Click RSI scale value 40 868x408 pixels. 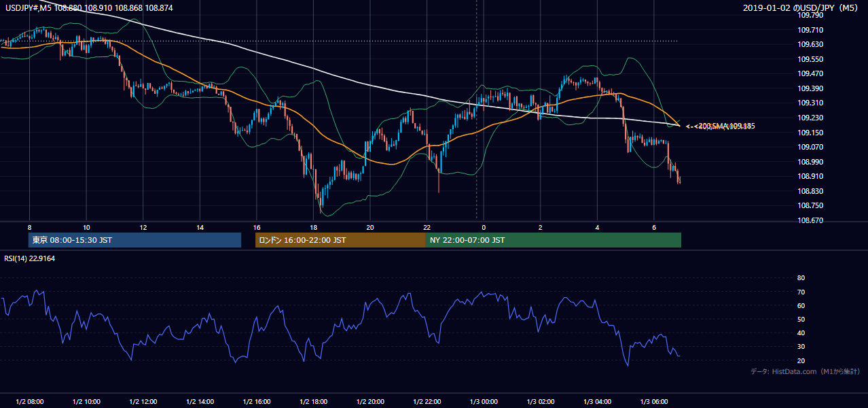[x=801, y=333]
